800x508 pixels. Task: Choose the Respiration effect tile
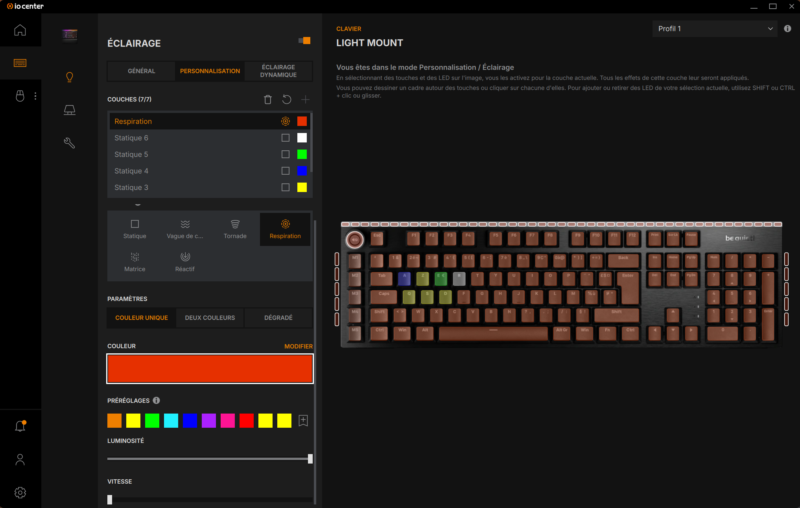(285, 229)
